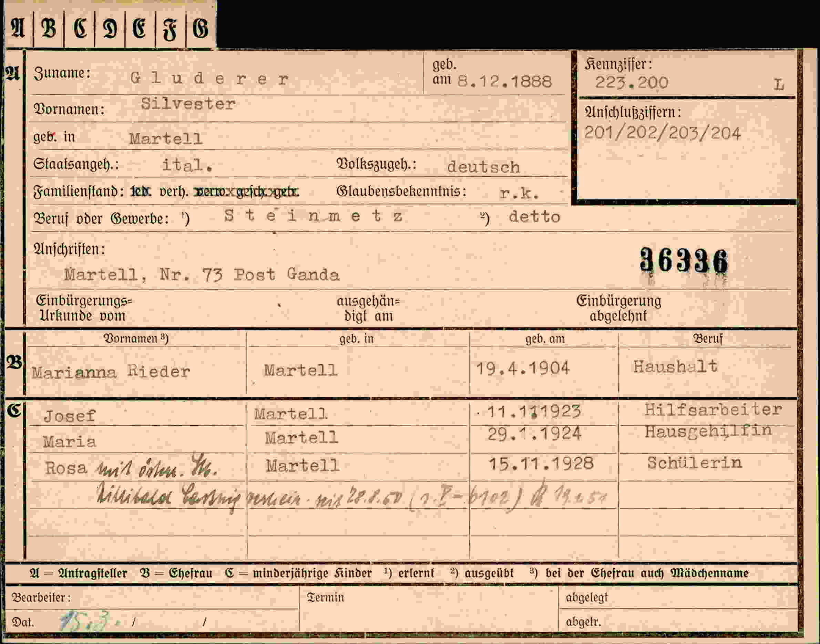Click Kennziffer value '223.200'
The width and height of the screenshot is (820, 644).
pyautogui.click(x=632, y=83)
